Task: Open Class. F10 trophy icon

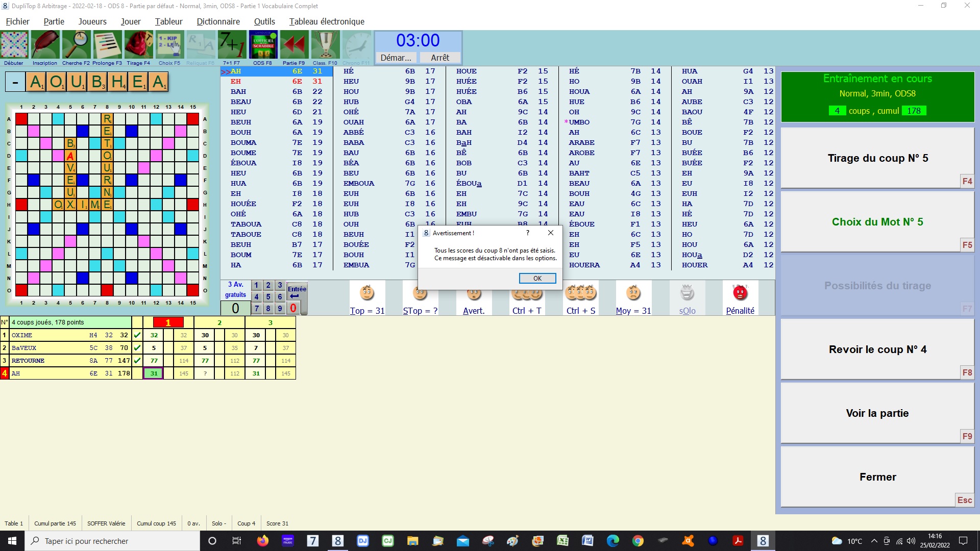Action: point(325,45)
